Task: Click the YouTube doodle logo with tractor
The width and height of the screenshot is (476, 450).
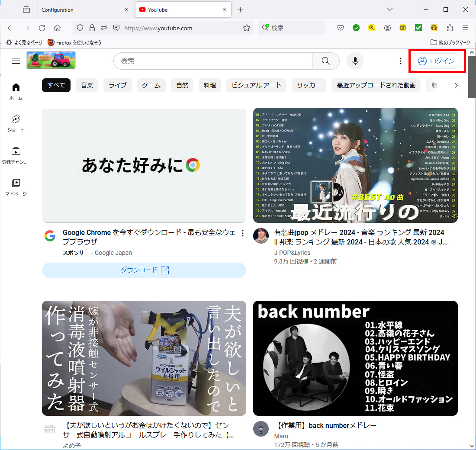Action: [51, 60]
